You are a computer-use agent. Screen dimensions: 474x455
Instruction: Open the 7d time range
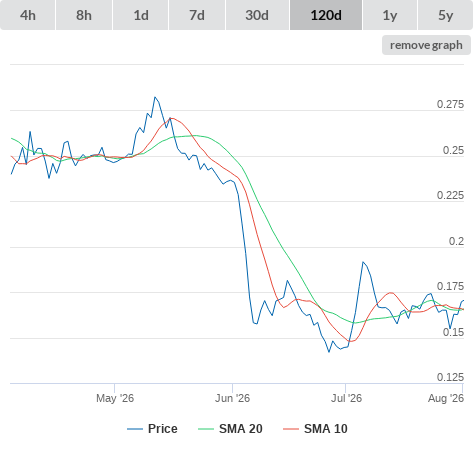(x=197, y=15)
